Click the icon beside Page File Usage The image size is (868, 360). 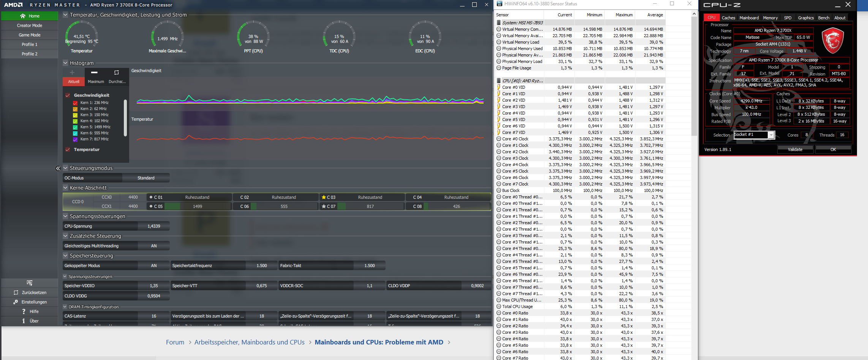pos(499,68)
